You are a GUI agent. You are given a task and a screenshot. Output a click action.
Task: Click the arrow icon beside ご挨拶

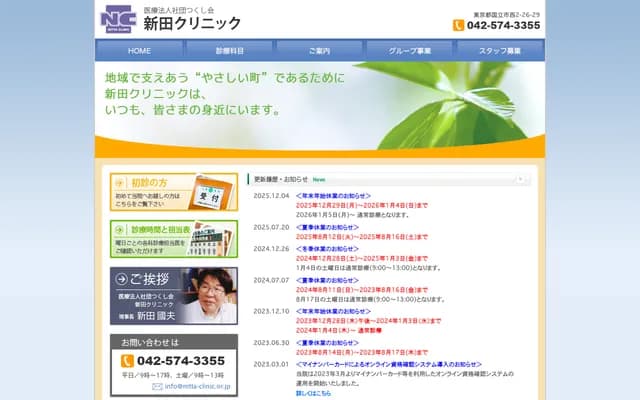[x=122, y=278]
